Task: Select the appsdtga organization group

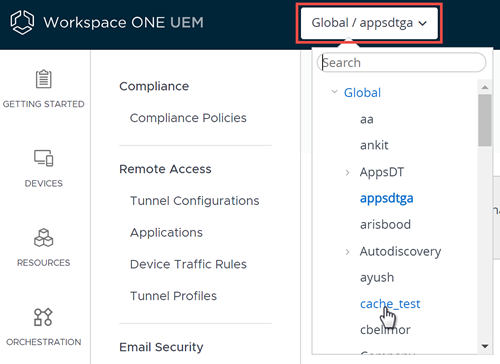Action: (x=387, y=198)
